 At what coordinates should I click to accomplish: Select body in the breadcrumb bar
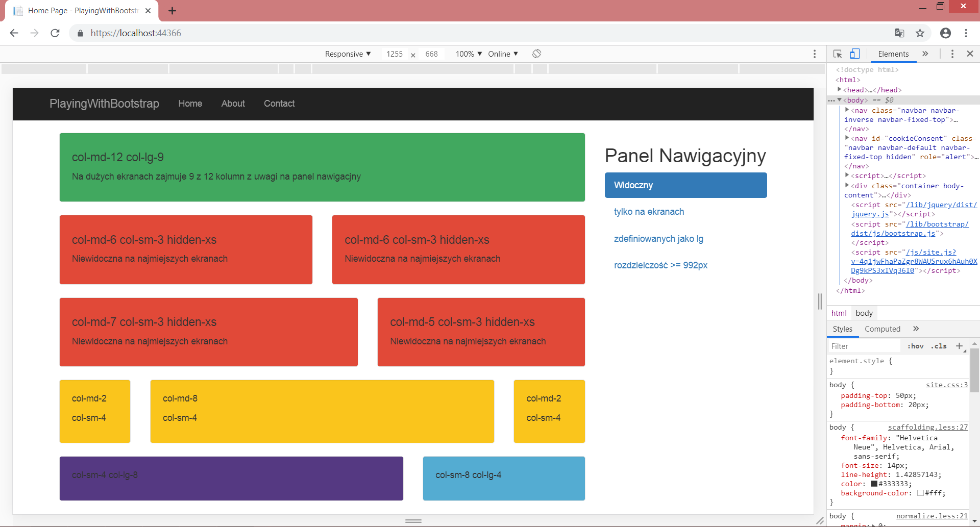tap(864, 313)
